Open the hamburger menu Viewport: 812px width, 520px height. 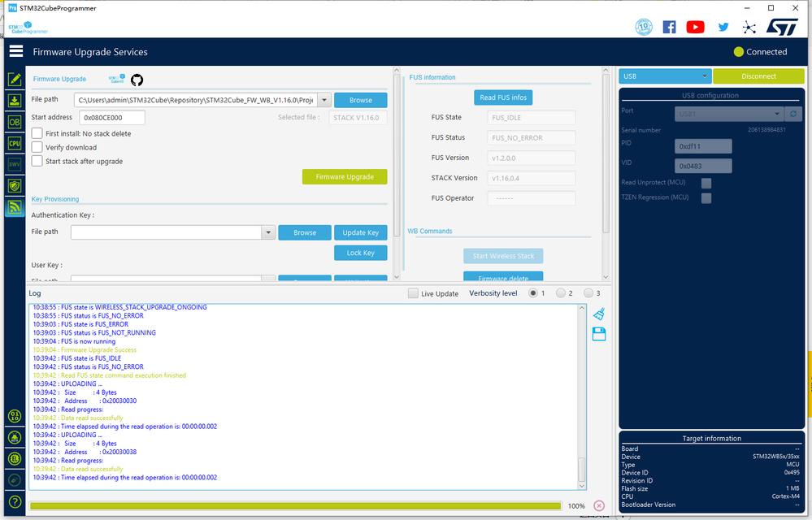[x=16, y=51]
